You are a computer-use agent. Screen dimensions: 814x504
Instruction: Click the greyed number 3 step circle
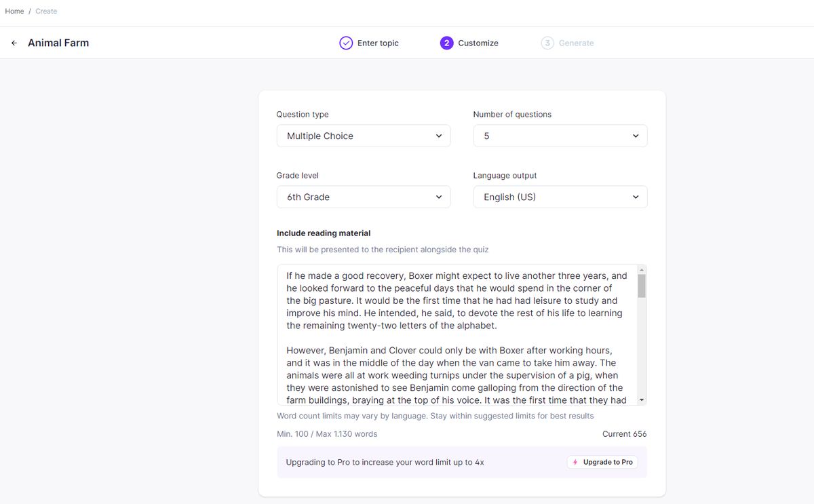[x=547, y=43]
